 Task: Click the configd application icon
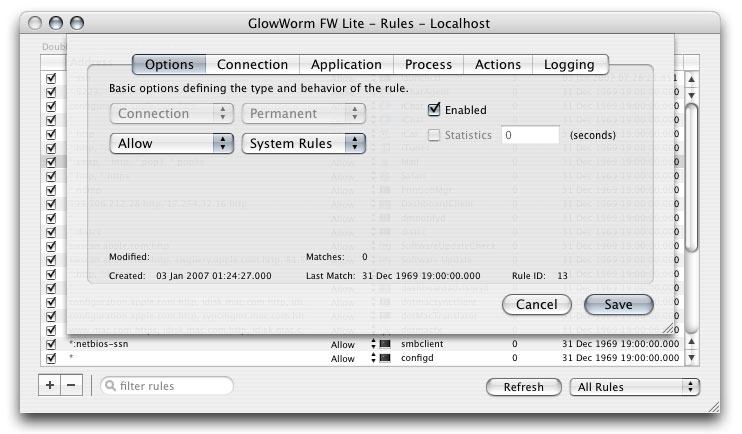click(x=385, y=358)
